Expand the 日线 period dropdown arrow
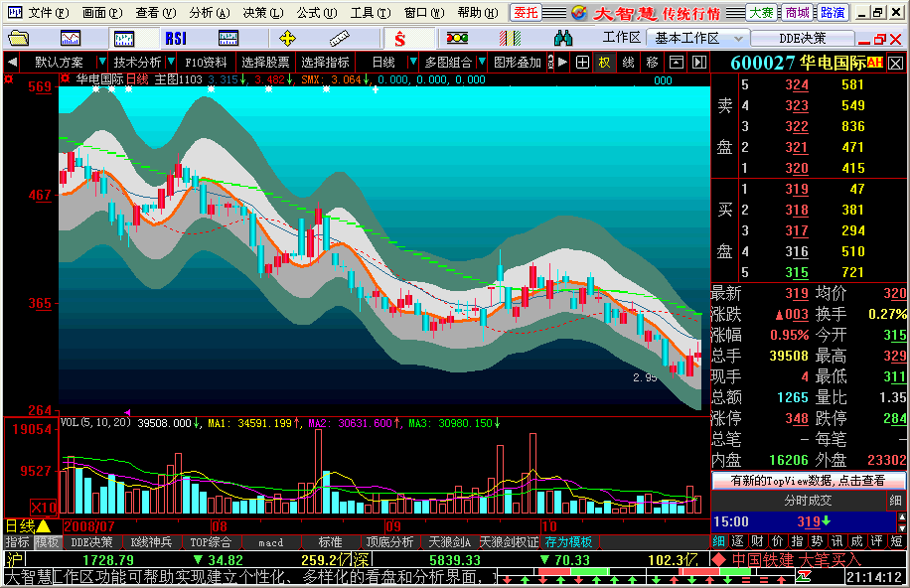 coord(412,61)
